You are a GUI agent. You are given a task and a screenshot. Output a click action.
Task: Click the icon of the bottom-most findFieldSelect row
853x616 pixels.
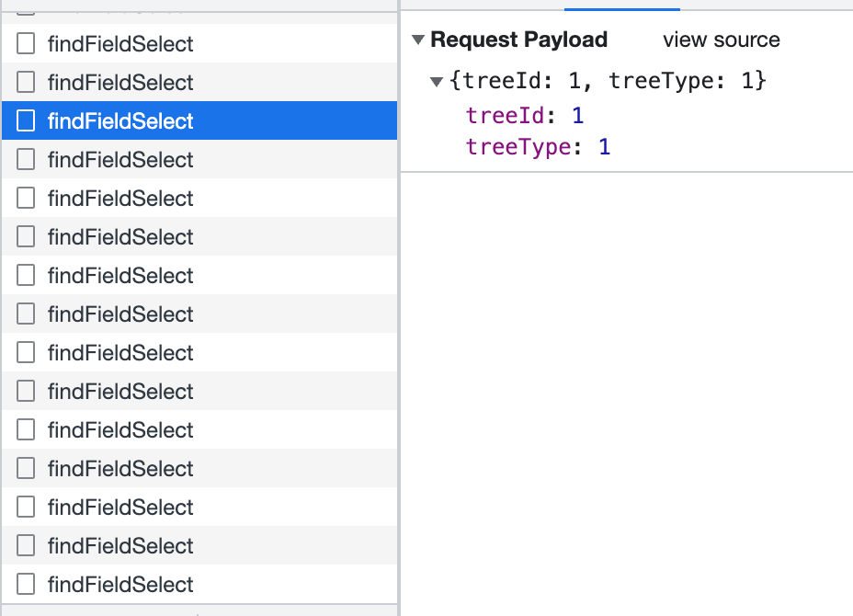pyautogui.click(x=27, y=584)
